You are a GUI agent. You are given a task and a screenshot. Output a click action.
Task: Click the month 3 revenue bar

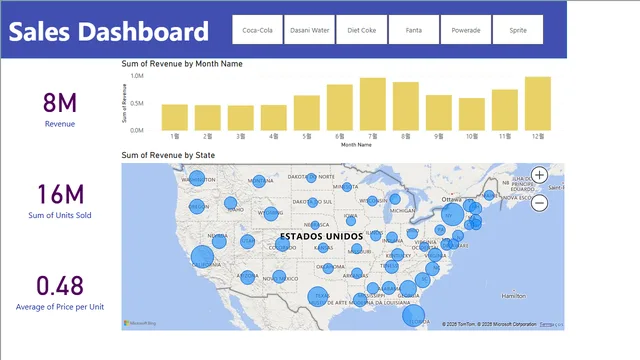(x=241, y=118)
